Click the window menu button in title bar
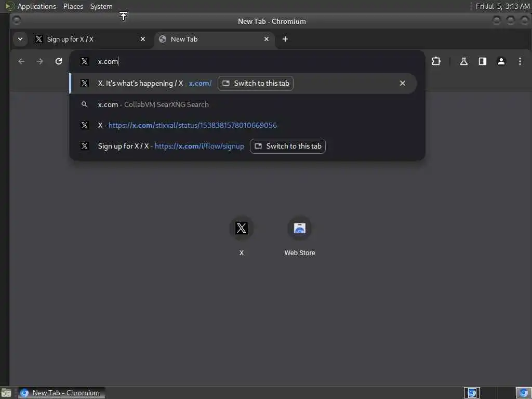Screen dimensions: 532x399 point(16,20)
